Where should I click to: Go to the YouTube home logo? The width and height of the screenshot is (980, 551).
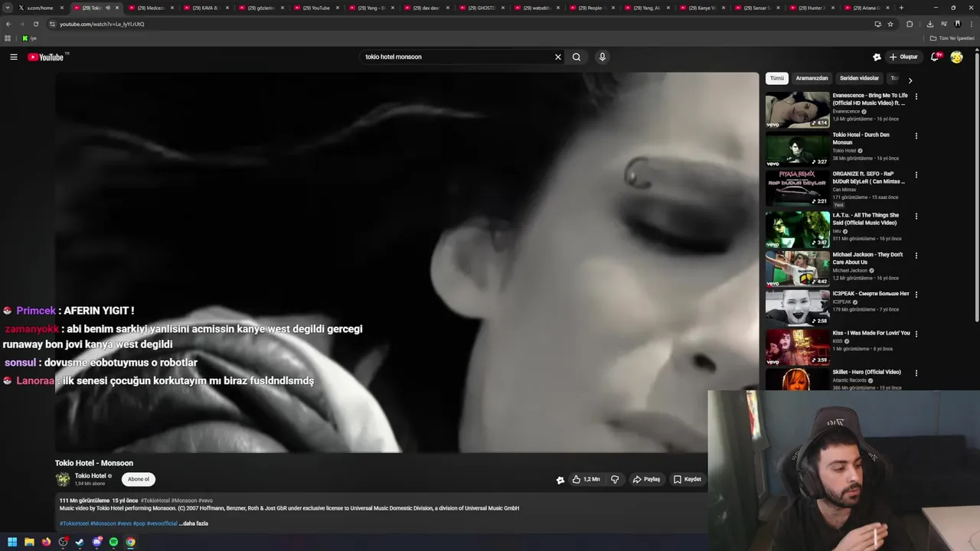click(46, 57)
